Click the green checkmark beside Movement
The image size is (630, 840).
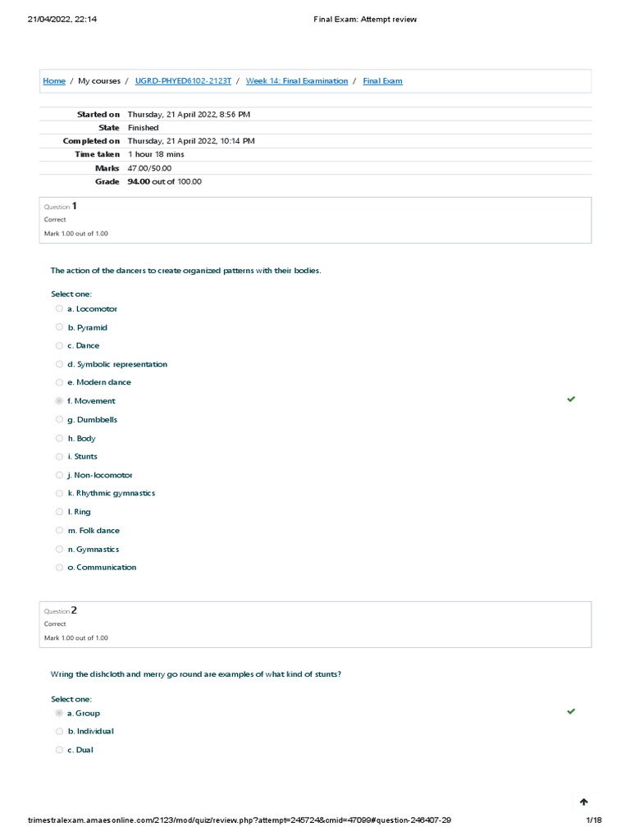point(571,399)
